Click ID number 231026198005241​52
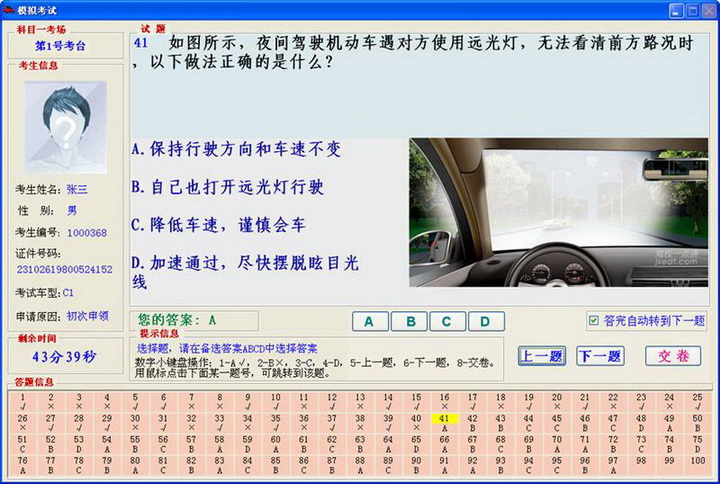This screenshot has width=720, height=484. (65, 269)
